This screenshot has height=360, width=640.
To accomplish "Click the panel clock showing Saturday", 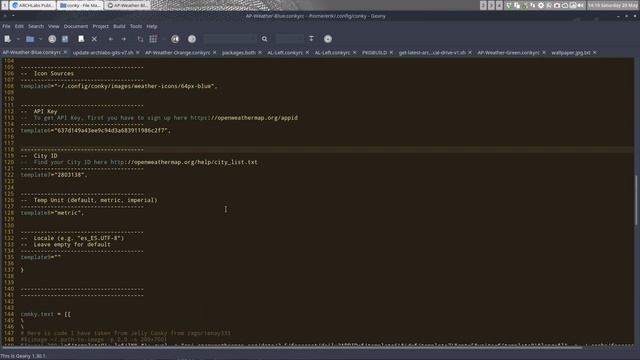I will 613,5.
